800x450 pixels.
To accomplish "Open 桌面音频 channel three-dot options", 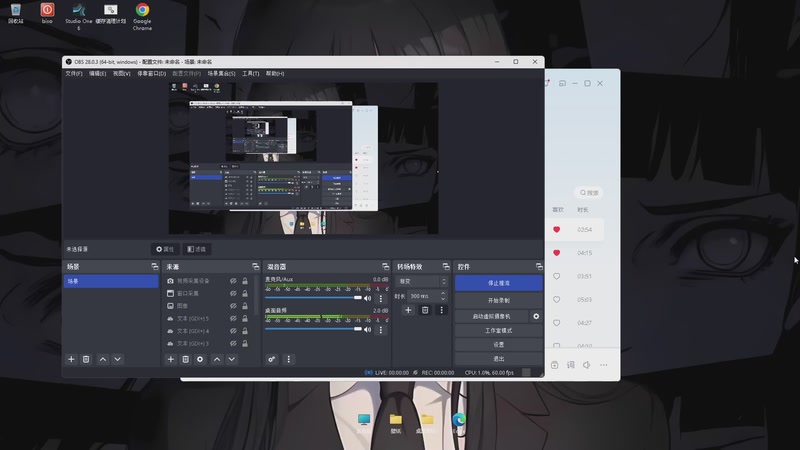I will (x=381, y=330).
